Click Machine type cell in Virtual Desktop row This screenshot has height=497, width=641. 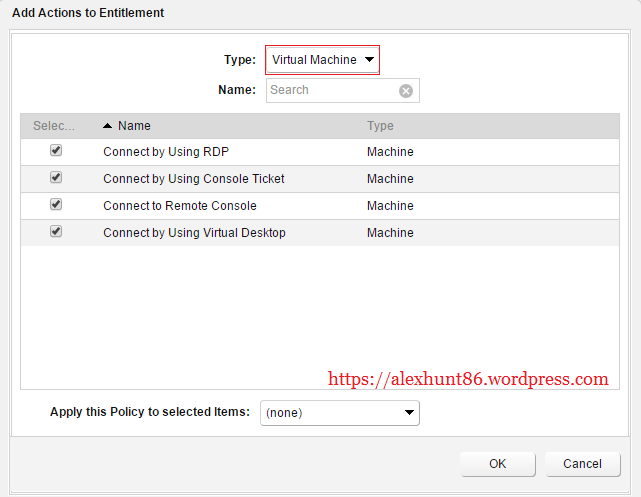coord(390,233)
